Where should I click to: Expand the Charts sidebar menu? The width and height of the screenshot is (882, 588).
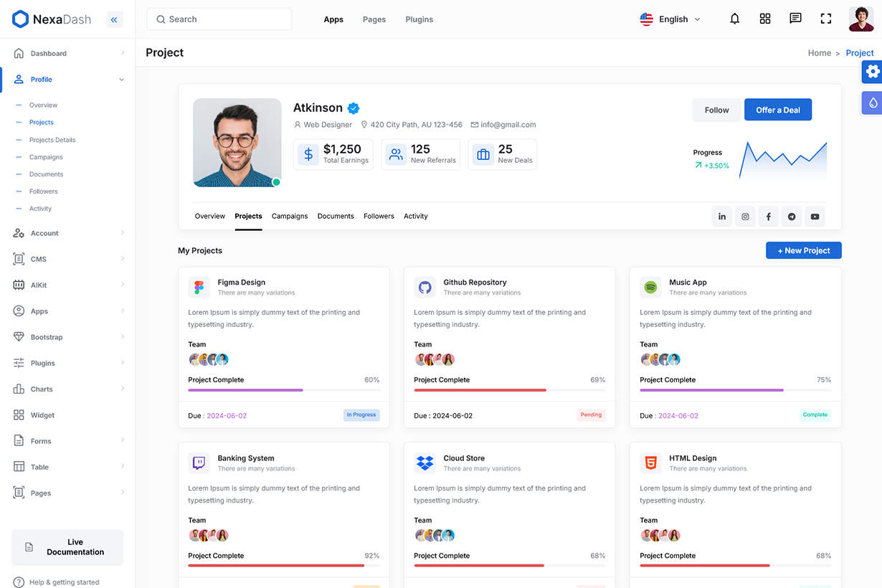pyautogui.click(x=68, y=389)
